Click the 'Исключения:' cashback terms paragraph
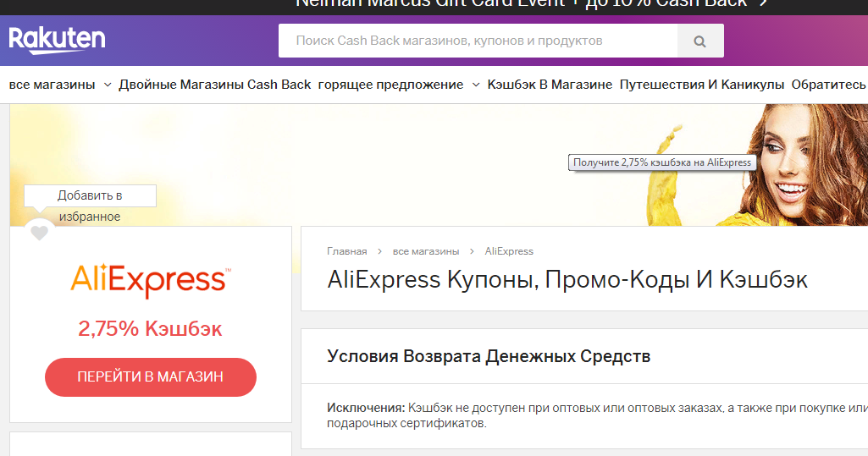 597,415
